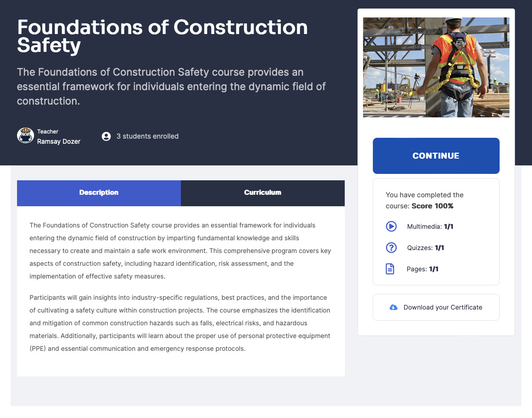Click the Teacher label above the name
The width and height of the screenshot is (532, 418).
pyautogui.click(x=48, y=132)
